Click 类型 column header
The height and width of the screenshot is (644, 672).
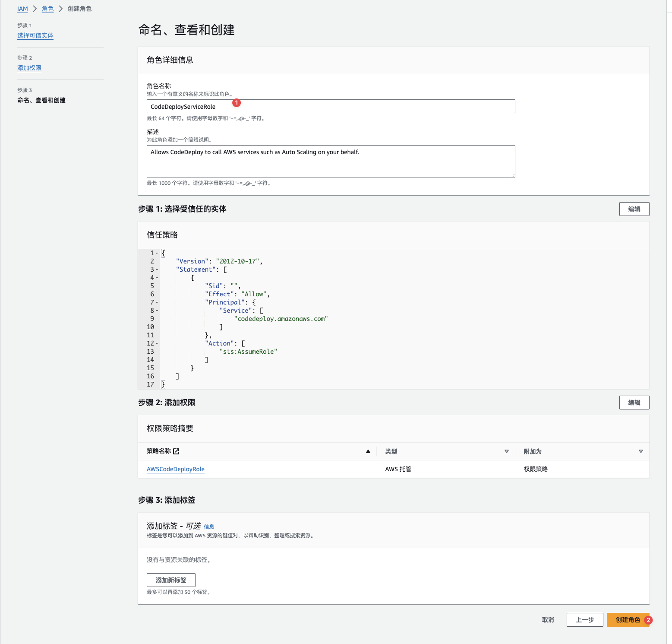[x=391, y=451]
